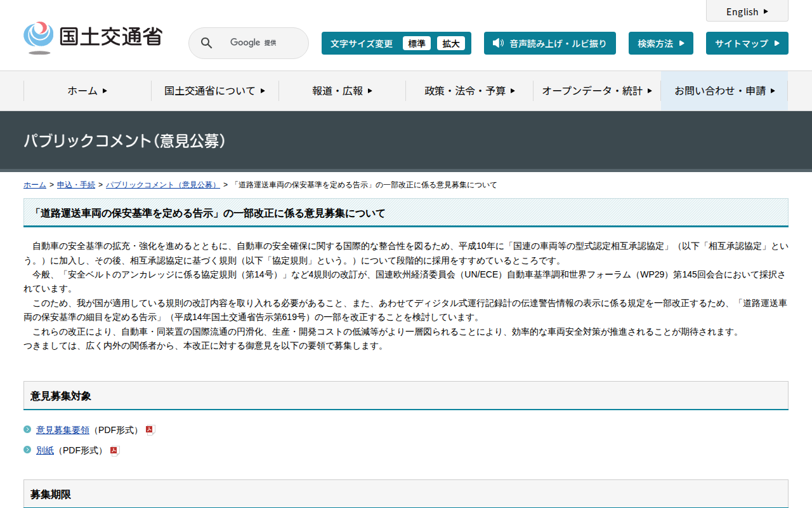
Task: Click the speaker icon for 音声読み上げ
Action: pos(498,43)
